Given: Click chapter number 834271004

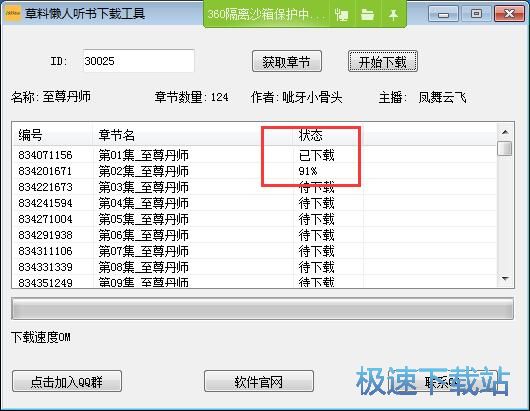Looking at the screenshot, I should pyautogui.click(x=45, y=219).
